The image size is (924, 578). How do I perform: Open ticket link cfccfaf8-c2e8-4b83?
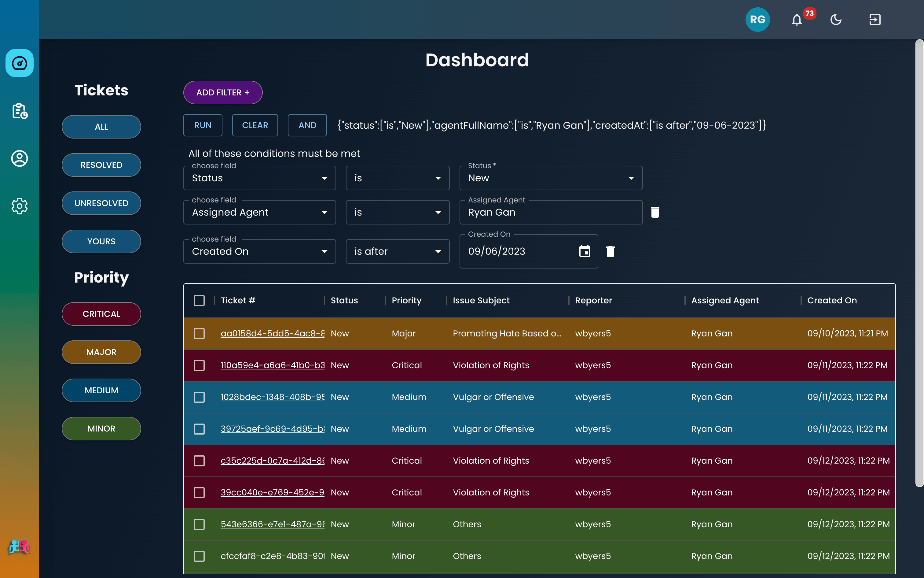[273, 556]
